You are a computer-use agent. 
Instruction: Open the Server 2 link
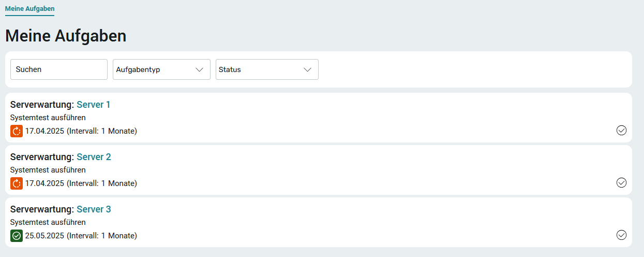[94, 157]
